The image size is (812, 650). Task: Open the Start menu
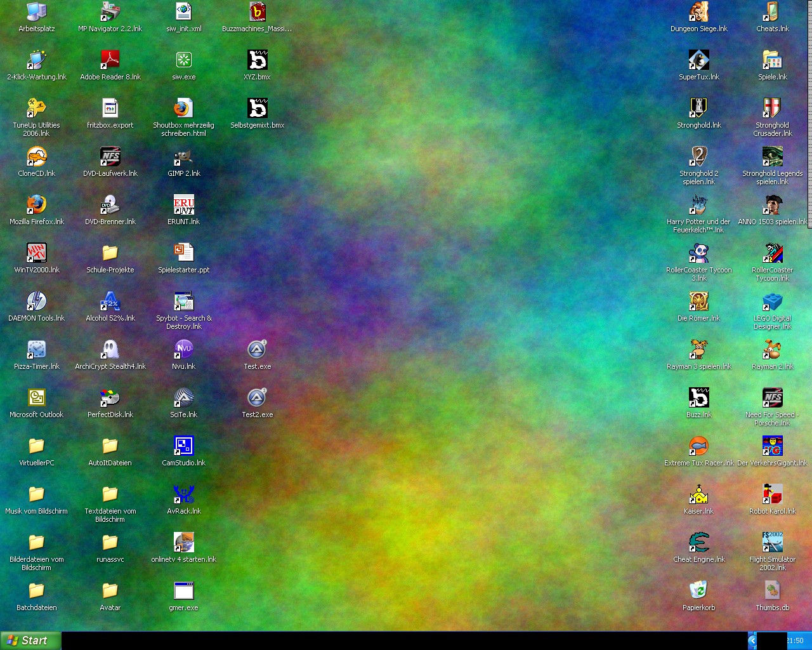[30, 640]
